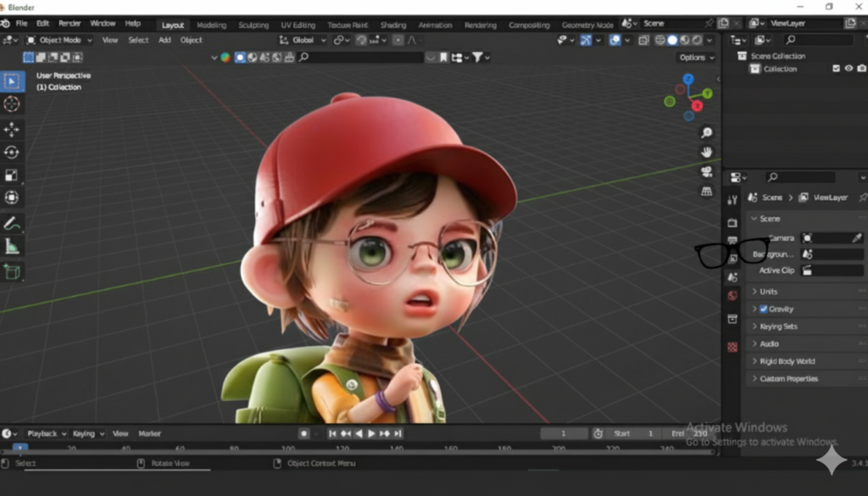Screen dimensions: 868x496
Task: Enable the Gravity checkbox
Action: coord(764,309)
